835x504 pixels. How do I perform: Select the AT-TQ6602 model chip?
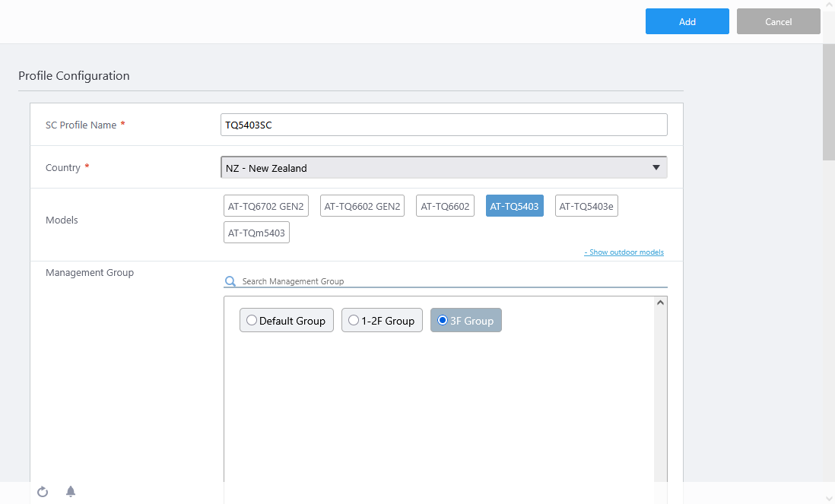point(445,206)
